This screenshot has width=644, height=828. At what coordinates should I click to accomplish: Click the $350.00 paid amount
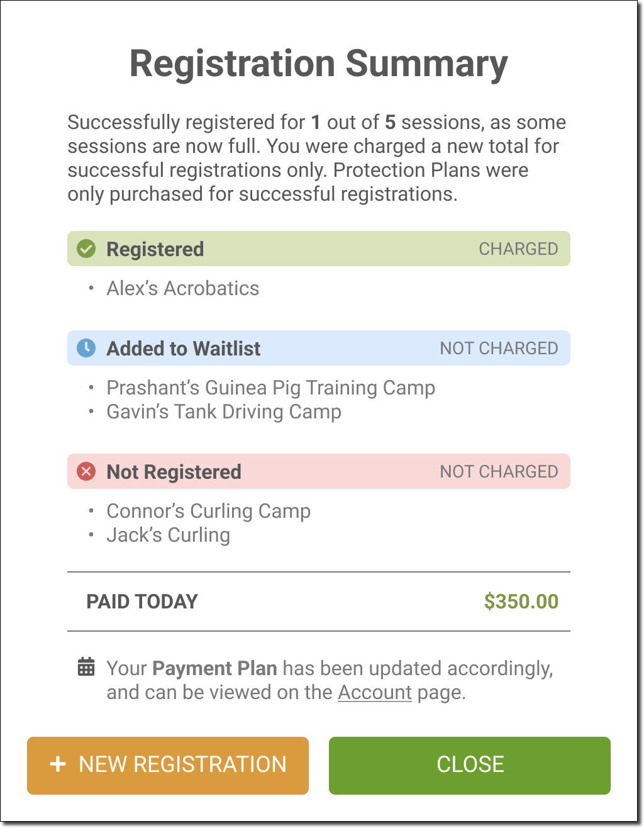coord(521,601)
